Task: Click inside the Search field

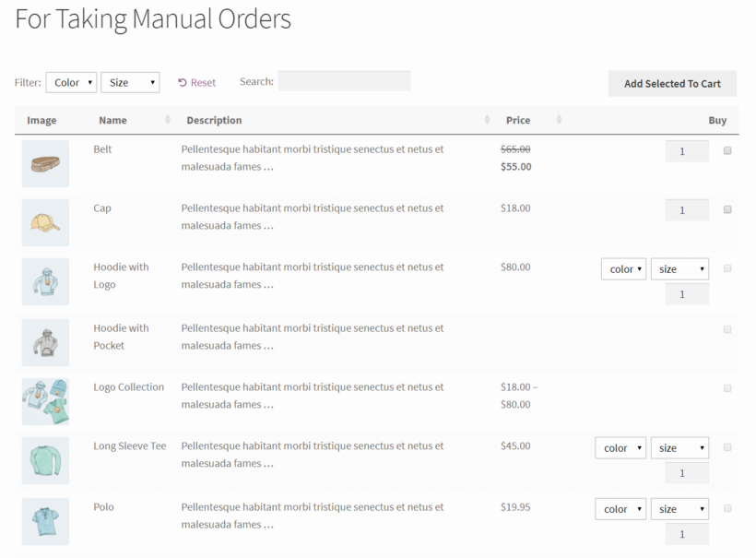Action: (344, 80)
